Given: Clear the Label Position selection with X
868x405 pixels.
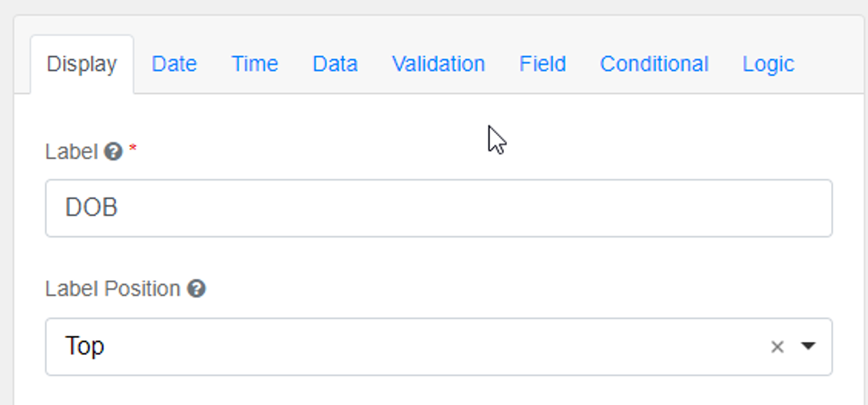Looking at the screenshot, I should click(x=777, y=347).
